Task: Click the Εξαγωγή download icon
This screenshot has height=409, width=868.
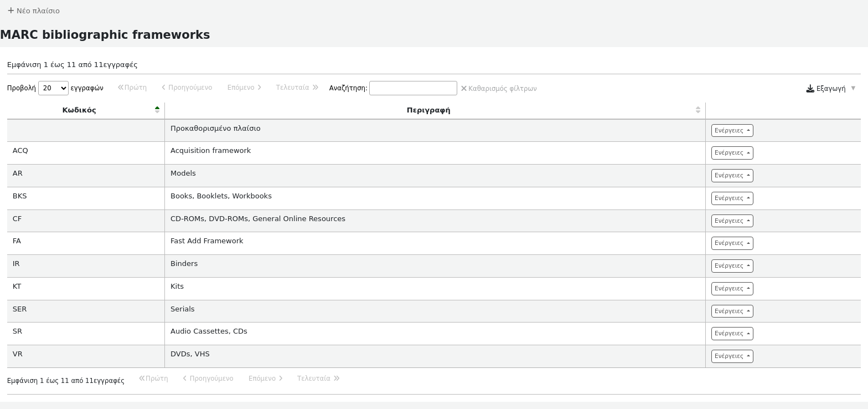Action: [x=810, y=89]
